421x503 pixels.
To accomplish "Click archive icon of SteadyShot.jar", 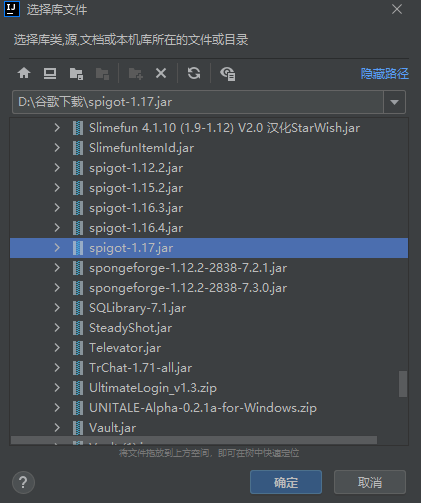I will (78, 328).
